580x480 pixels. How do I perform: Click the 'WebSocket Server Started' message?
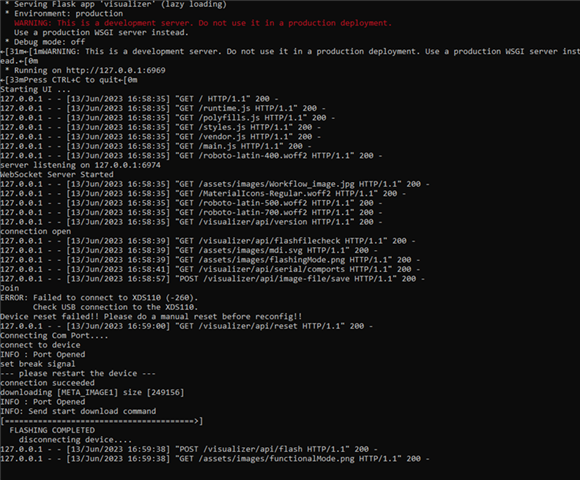point(57,175)
